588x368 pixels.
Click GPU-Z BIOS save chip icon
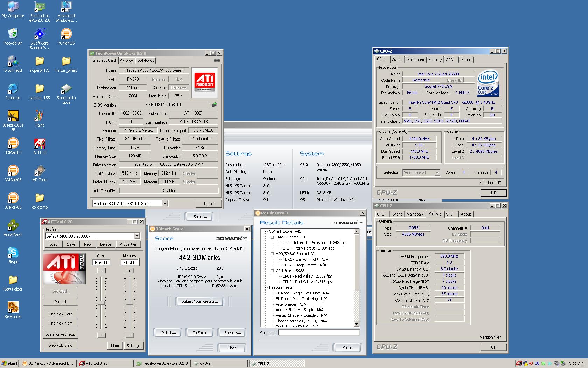(x=214, y=104)
